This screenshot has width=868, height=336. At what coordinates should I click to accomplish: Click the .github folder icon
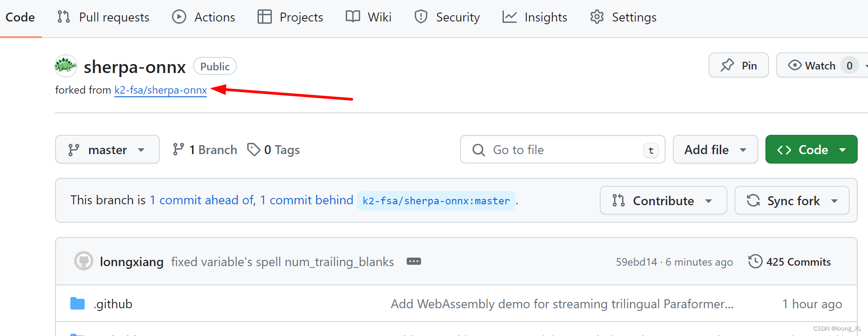pyautogui.click(x=77, y=304)
